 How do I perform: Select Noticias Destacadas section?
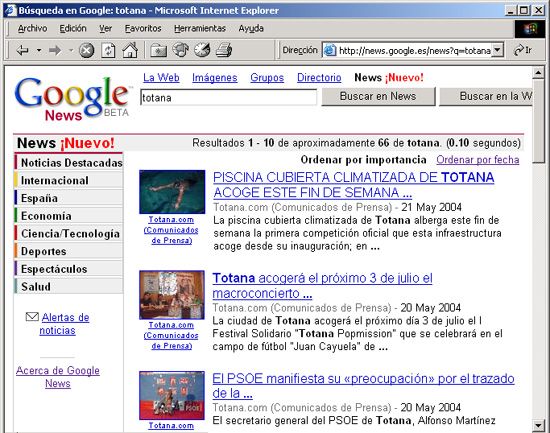69,162
